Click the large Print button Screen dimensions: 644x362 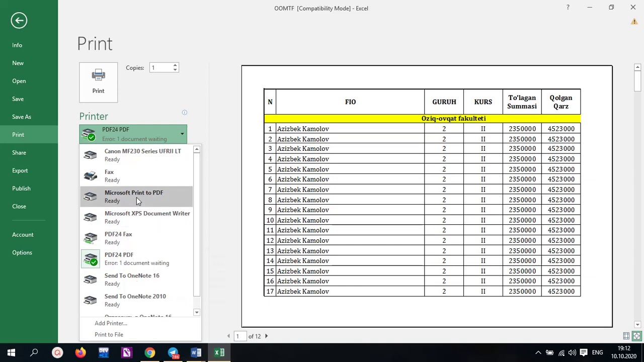pos(98,82)
